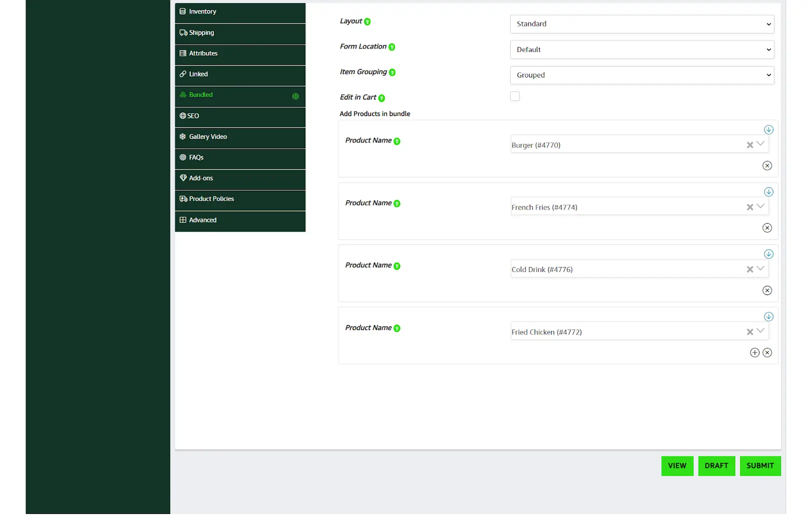Clear the Fried Chicken (#4772) selection
Image resolution: width=812 pixels, height=515 pixels.
click(x=750, y=332)
